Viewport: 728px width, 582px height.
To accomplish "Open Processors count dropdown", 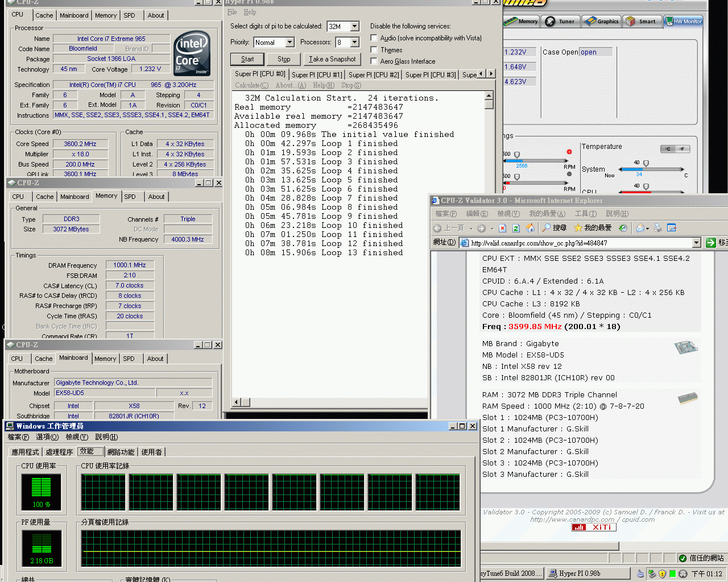I will coord(355,42).
